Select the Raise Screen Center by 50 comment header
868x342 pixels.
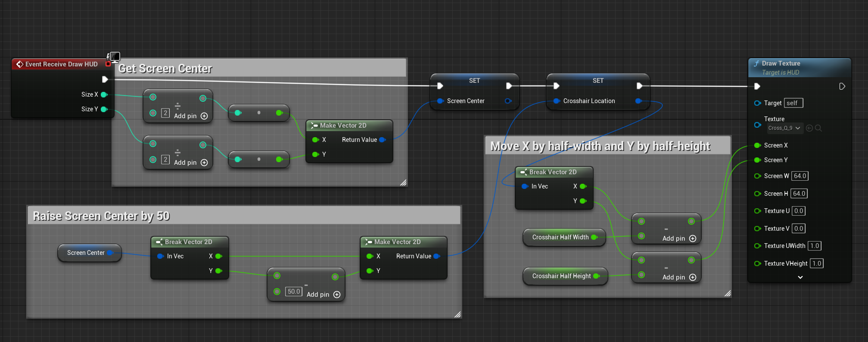pos(244,216)
